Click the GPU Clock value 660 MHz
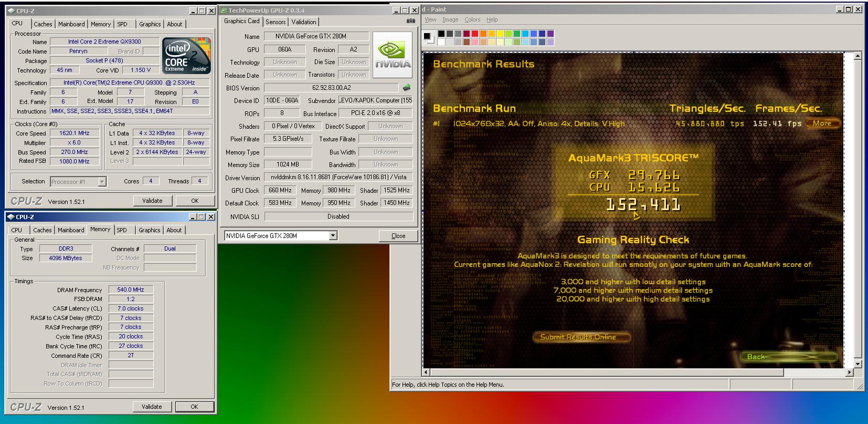Viewport: 868px width, 424px height. (280, 190)
